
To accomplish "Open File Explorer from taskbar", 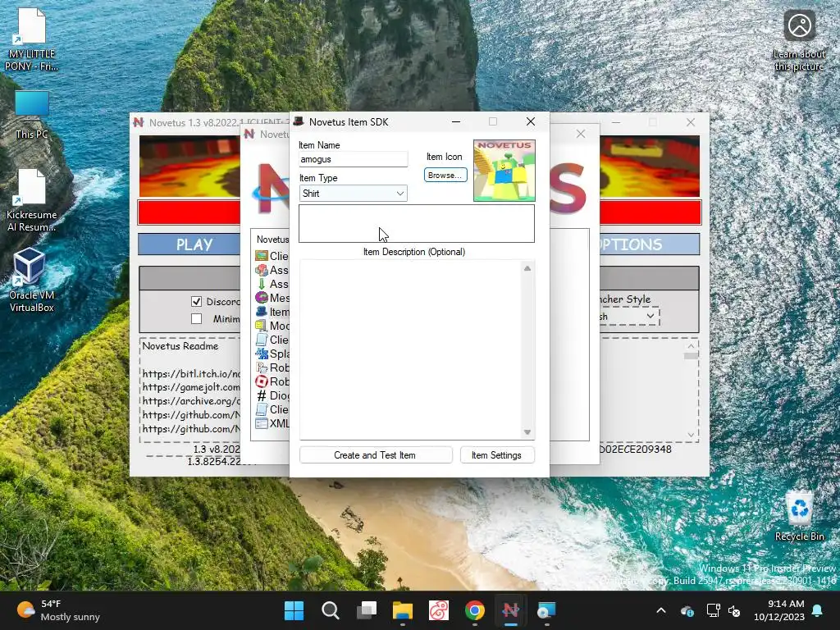I will click(402, 610).
